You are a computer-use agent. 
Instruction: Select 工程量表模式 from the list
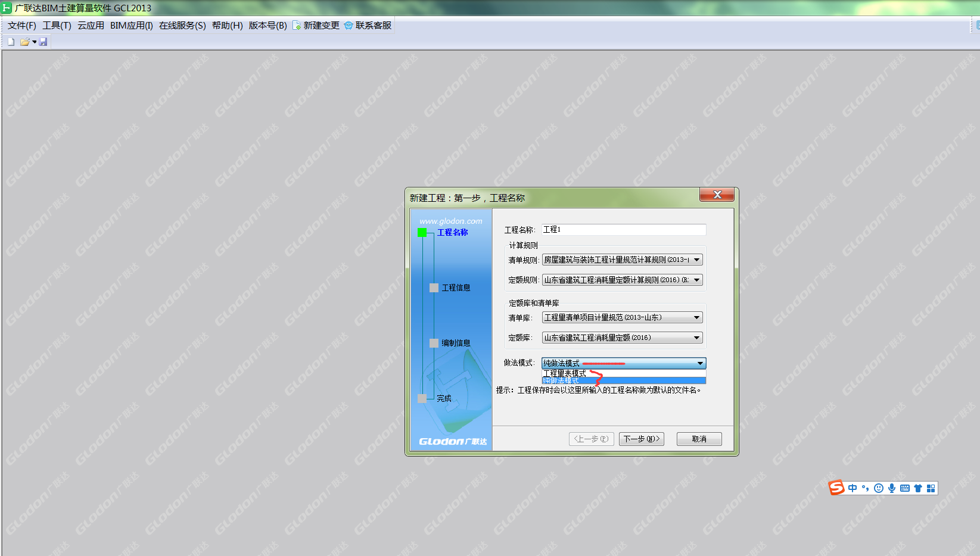624,373
